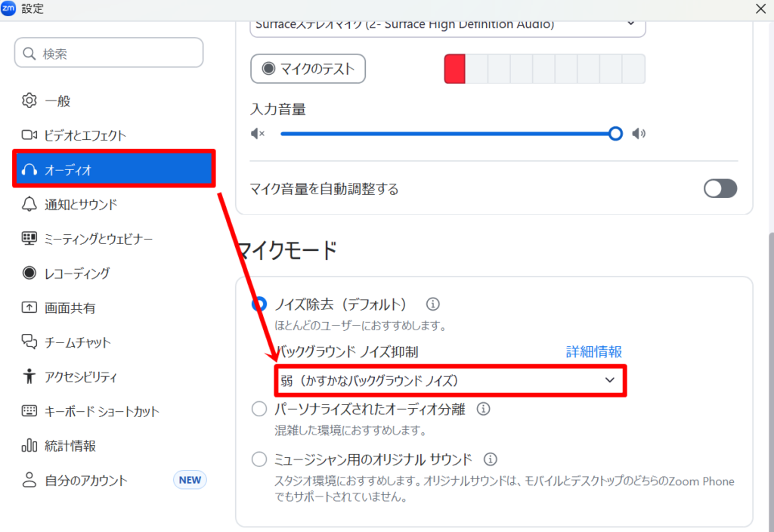Toggle マイク音量を自動調整する switch
774x532 pixels.
click(720, 188)
